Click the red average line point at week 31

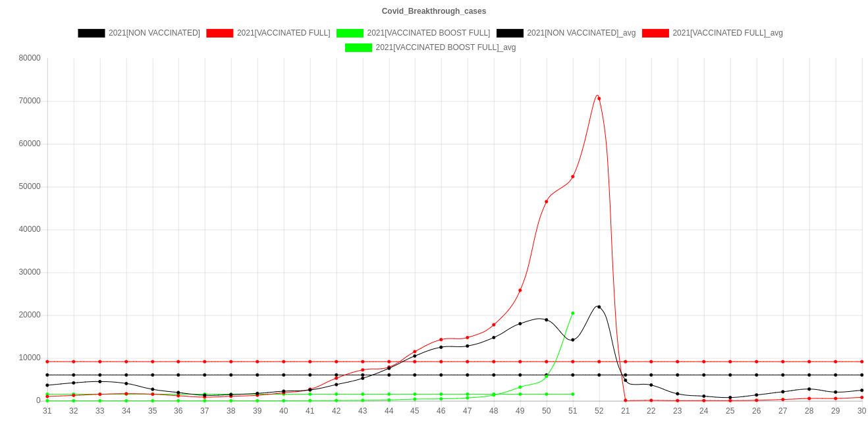47,362
